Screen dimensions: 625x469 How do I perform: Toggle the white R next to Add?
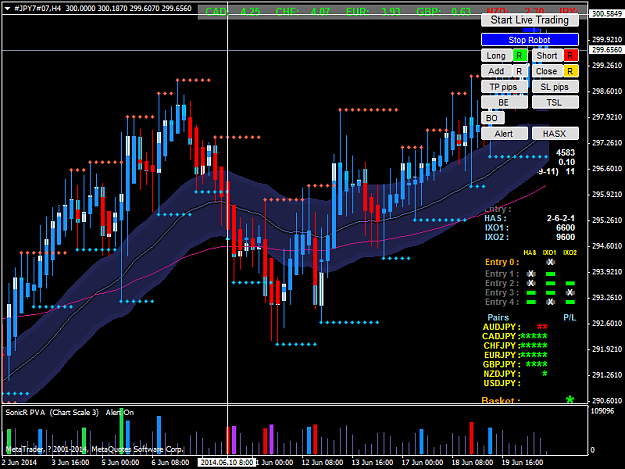(519, 71)
